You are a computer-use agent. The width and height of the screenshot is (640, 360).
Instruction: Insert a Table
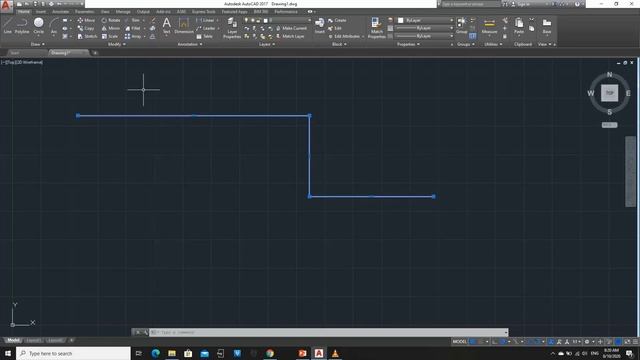pyautogui.click(x=204, y=36)
